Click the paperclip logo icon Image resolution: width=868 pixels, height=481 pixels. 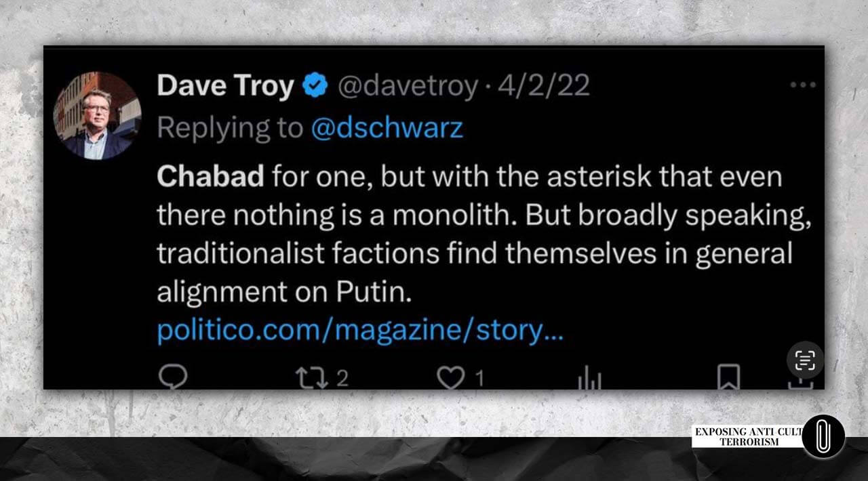pos(823,436)
